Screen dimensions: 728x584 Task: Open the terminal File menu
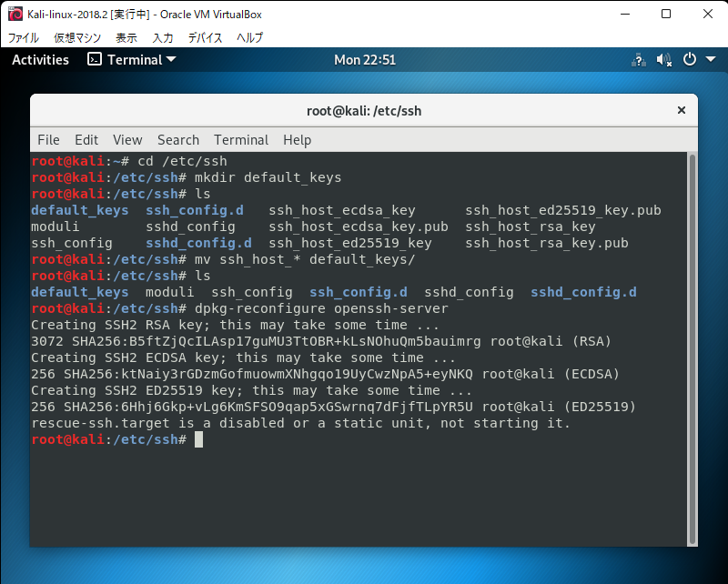pos(48,140)
